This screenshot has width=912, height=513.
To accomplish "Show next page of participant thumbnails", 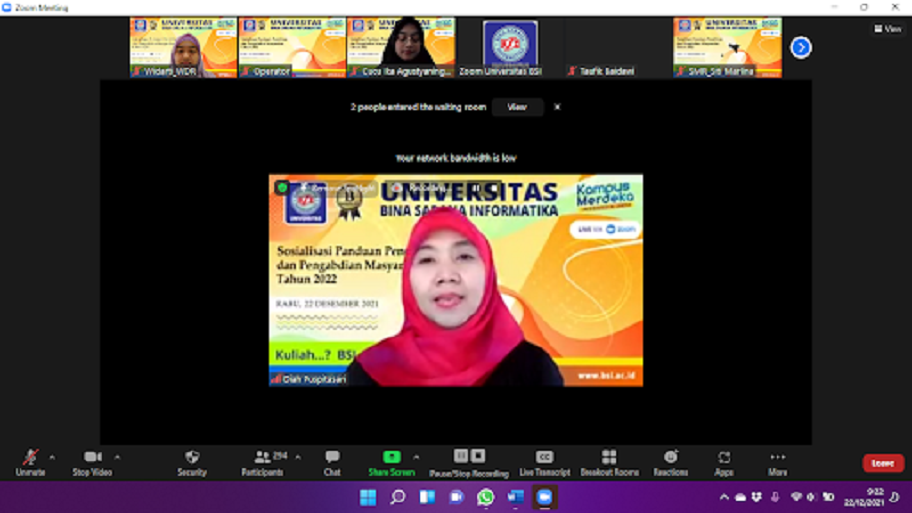I will [801, 47].
